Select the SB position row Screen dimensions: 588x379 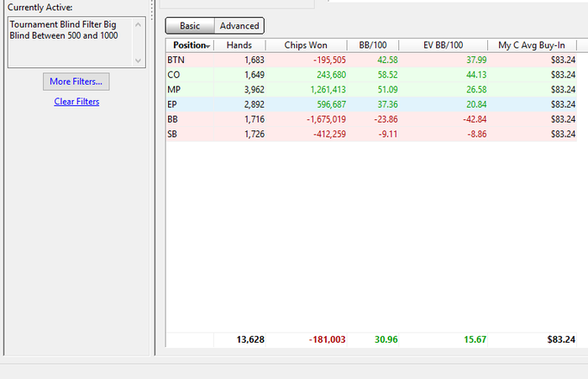tap(371, 134)
